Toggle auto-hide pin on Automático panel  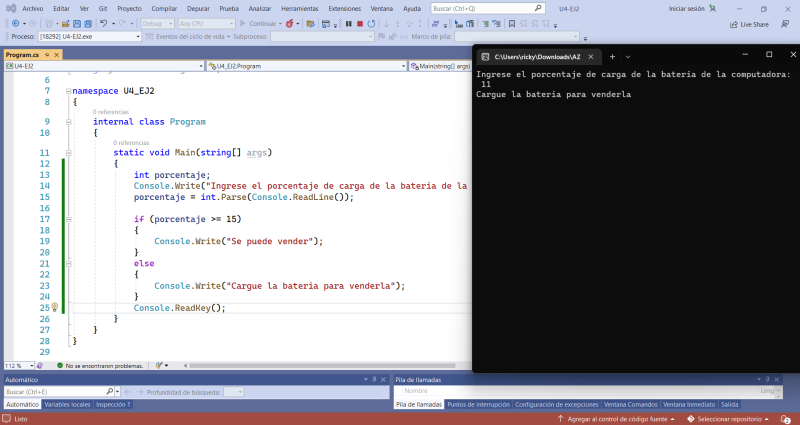tap(372, 380)
